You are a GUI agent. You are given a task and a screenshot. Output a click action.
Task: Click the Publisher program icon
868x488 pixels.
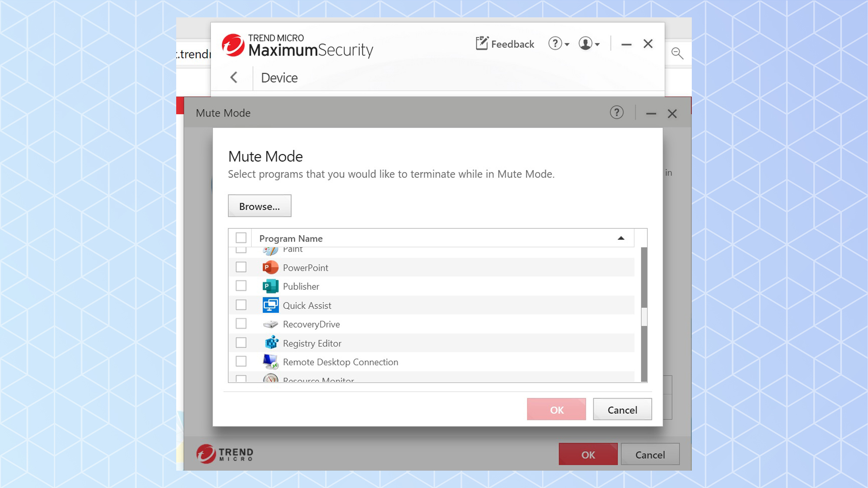270,286
